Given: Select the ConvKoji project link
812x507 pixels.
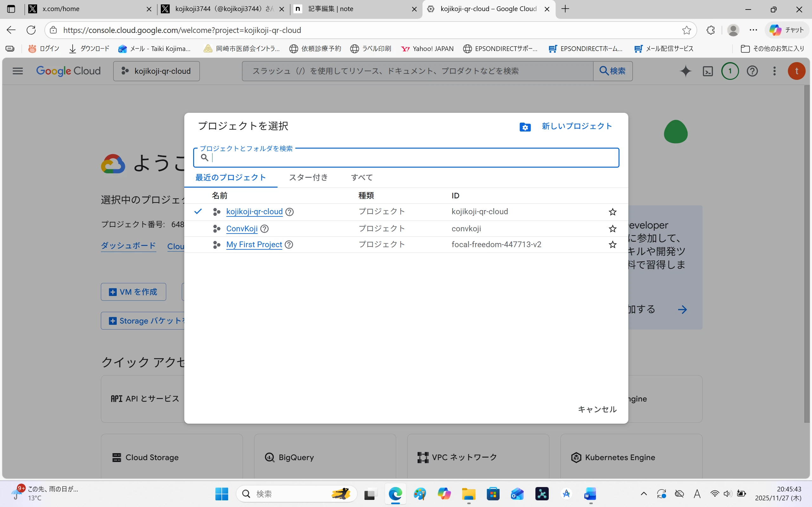Looking at the screenshot, I should [242, 229].
